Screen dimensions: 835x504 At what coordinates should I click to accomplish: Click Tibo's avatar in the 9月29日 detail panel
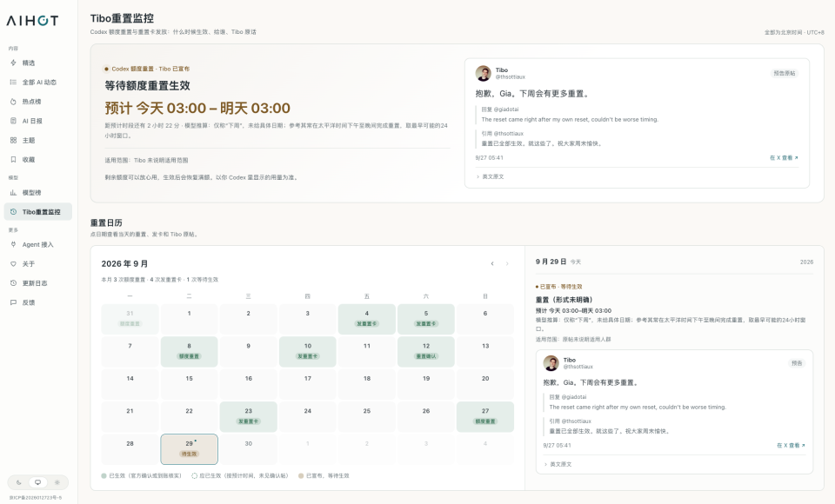click(551, 363)
